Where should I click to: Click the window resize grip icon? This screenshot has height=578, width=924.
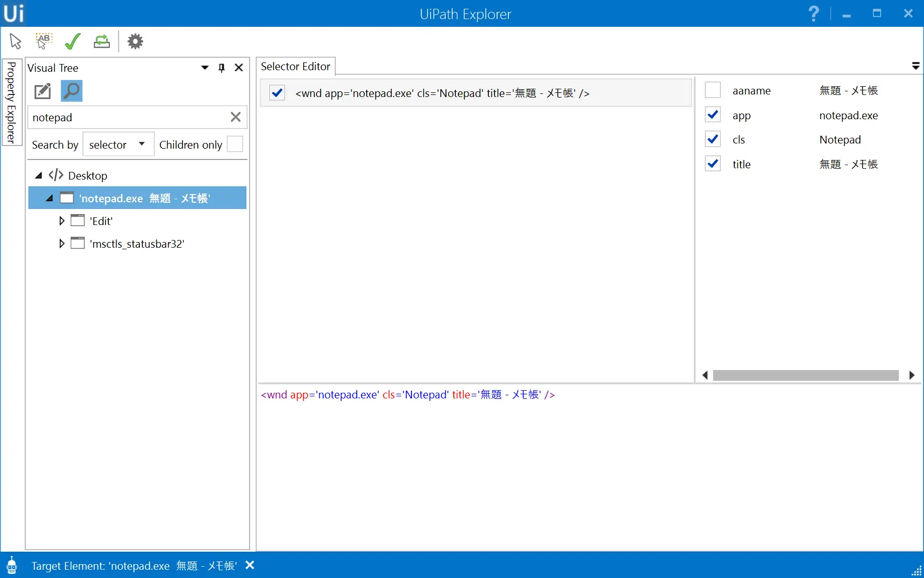pos(916,570)
